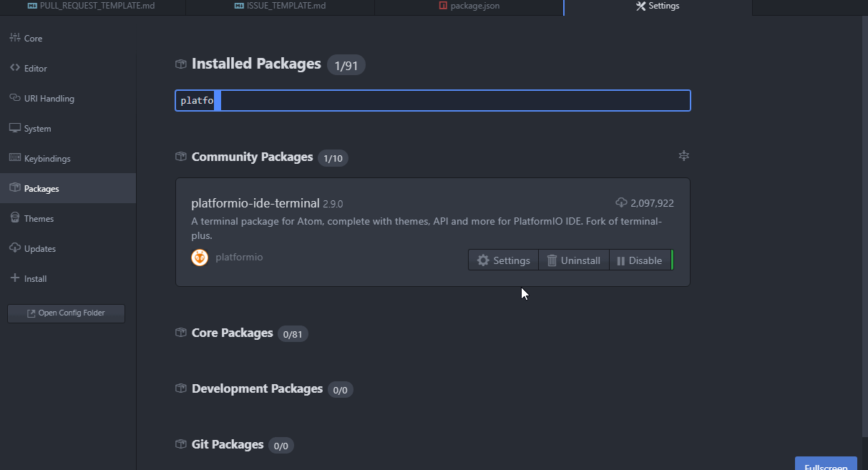Click the sort icon beside Community Packages
This screenshot has height=470, width=868.
click(684, 155)
